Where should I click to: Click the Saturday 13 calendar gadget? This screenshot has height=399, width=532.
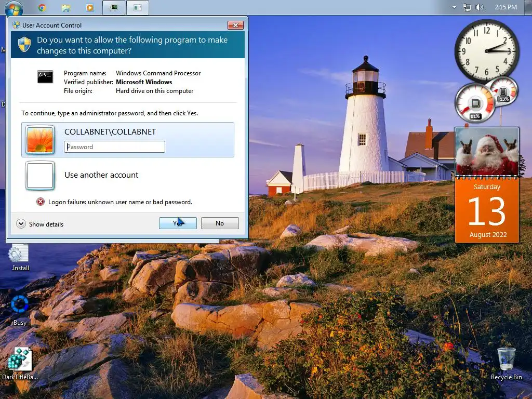coord(487,210)
